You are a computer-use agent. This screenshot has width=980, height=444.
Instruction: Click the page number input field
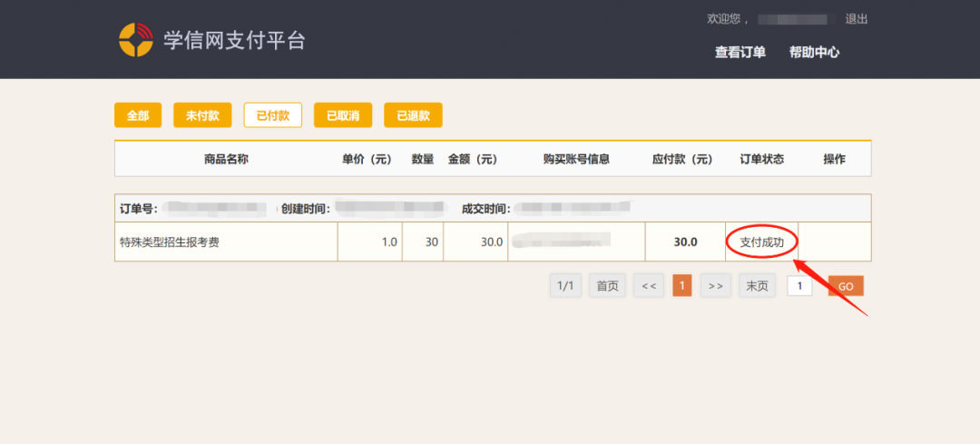799,286
